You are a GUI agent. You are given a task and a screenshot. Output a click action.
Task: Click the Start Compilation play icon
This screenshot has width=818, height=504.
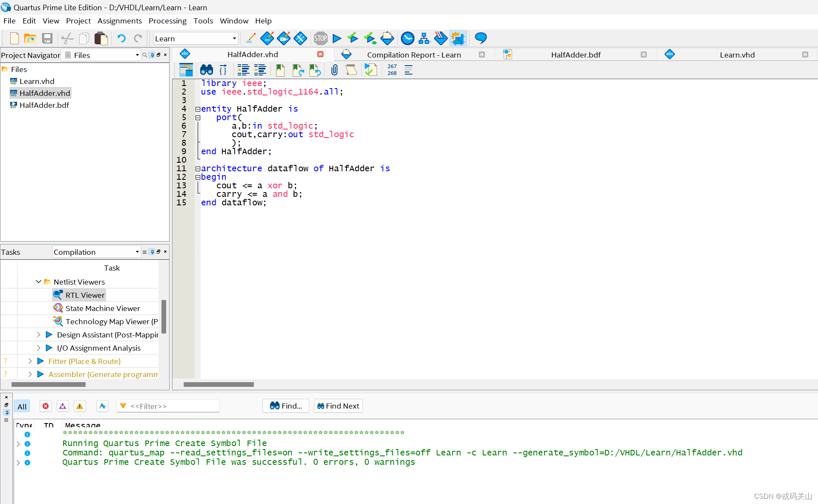coord(337,38)
